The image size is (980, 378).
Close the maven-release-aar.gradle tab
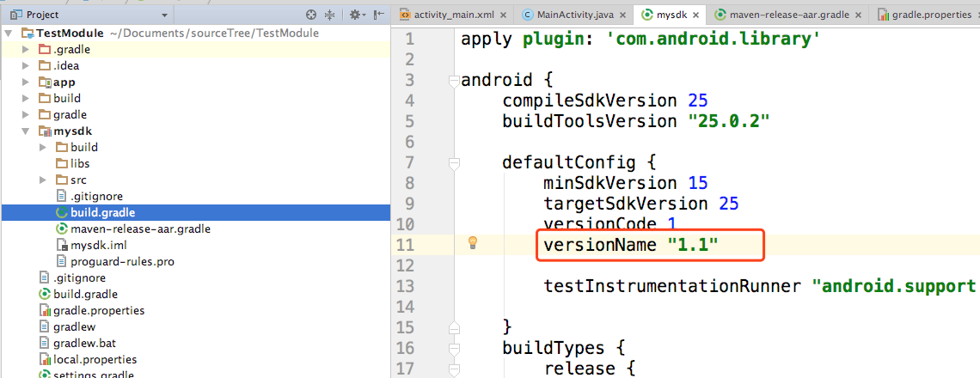(x=858, y=15)
